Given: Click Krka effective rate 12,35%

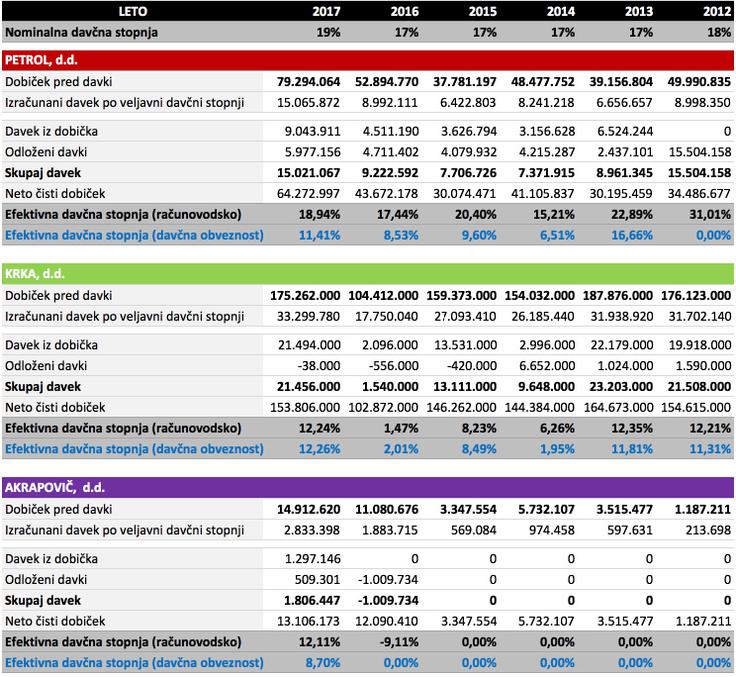Looking at the screenshot, I should pyautogui.click(x=632, y=428).
